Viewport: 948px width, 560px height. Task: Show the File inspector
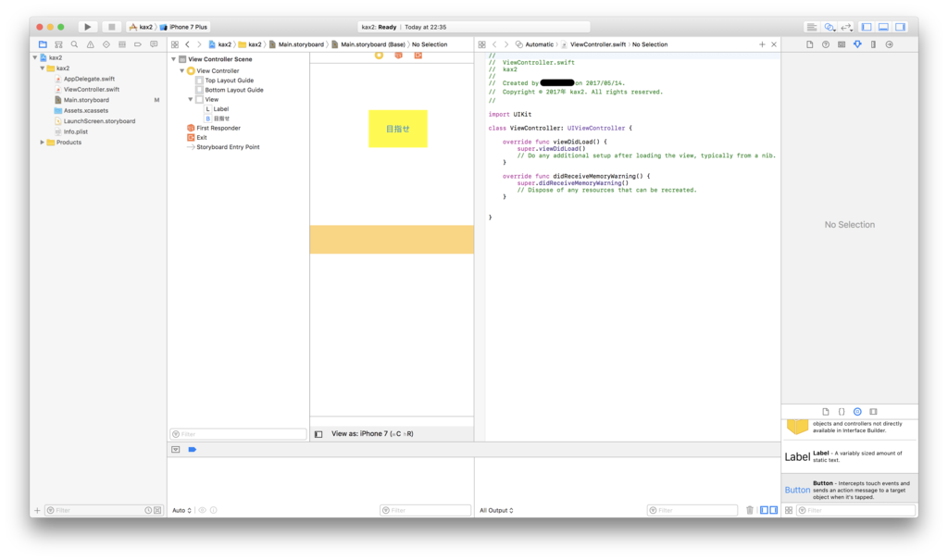809,44
